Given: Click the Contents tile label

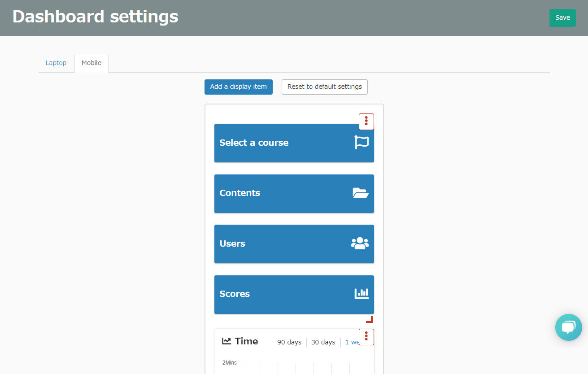Looking at the screenshot, I should click(x=240, y=193).
